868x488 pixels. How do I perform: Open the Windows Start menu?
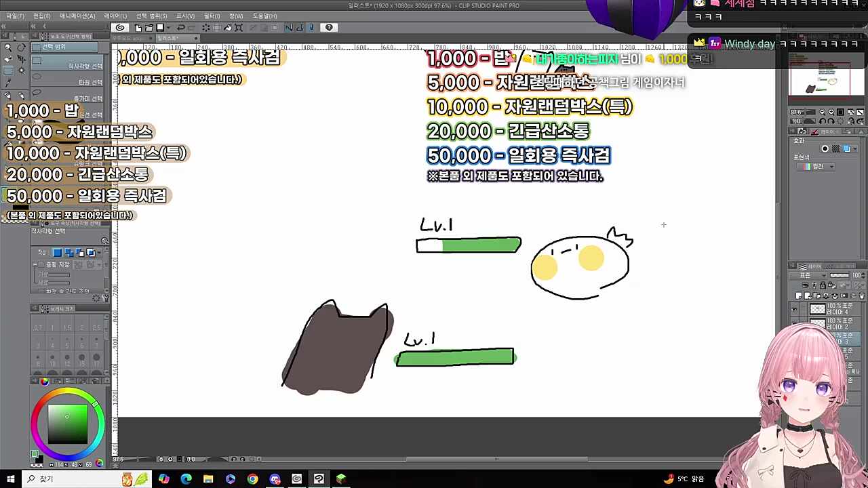click(x=11, y=479)
